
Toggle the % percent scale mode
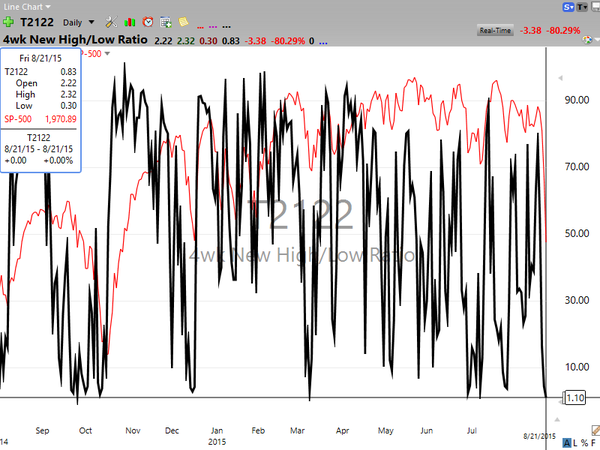[584, 443]
